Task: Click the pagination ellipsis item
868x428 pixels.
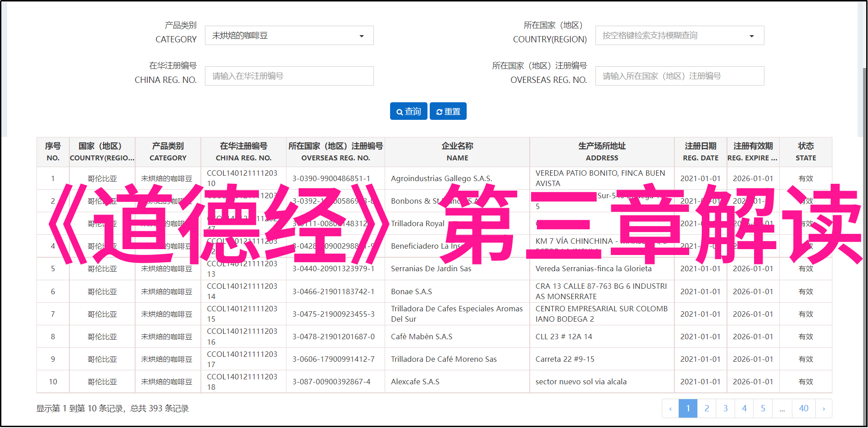Action: click(x=782, y=409)
